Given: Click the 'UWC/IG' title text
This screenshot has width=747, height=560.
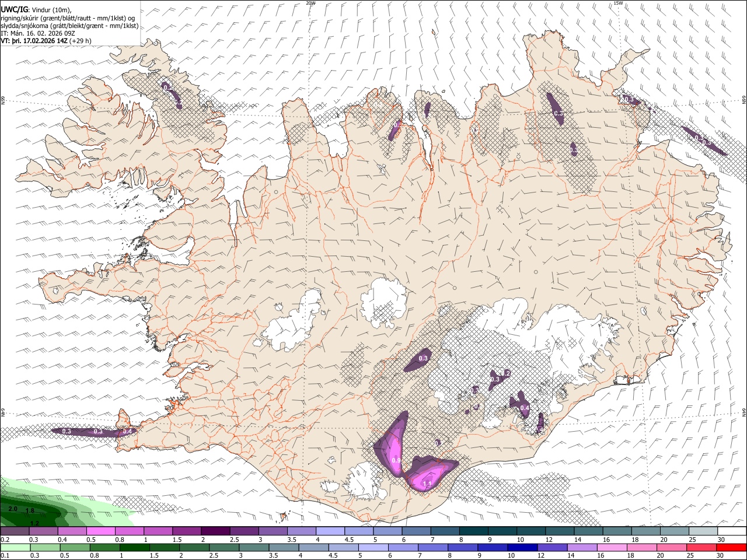Looking at the screenshot, I should pyautogui.click(x=14, y=9).
